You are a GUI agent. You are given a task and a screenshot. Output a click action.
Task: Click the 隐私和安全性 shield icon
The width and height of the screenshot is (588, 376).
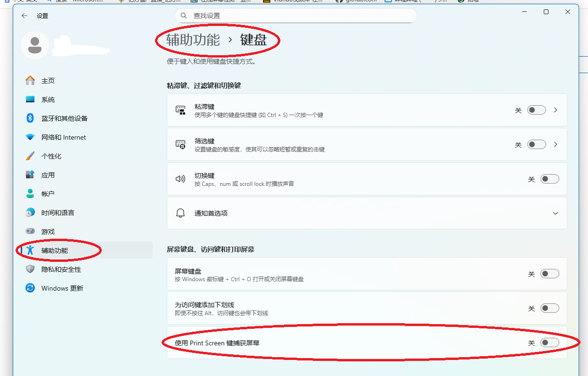pos(30,269)
